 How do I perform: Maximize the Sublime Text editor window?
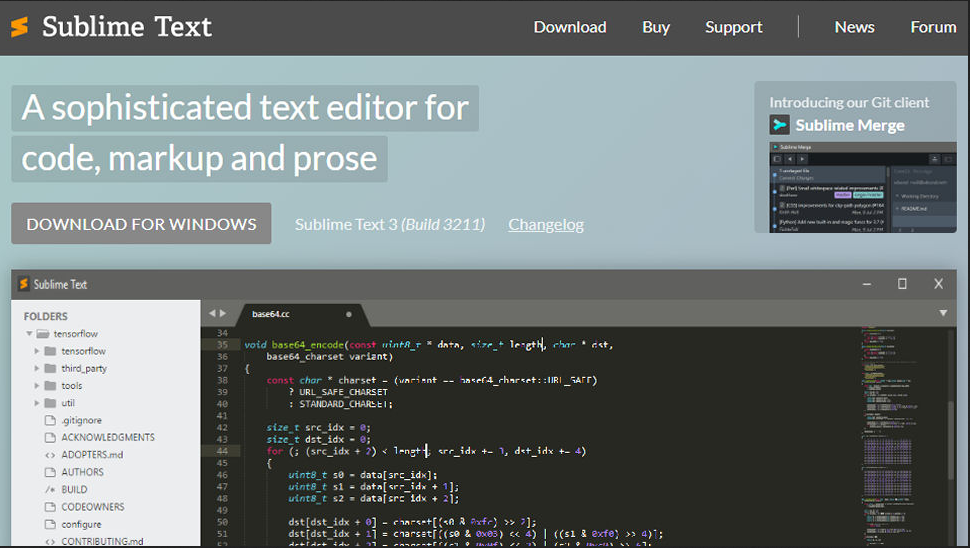[902, 284]
